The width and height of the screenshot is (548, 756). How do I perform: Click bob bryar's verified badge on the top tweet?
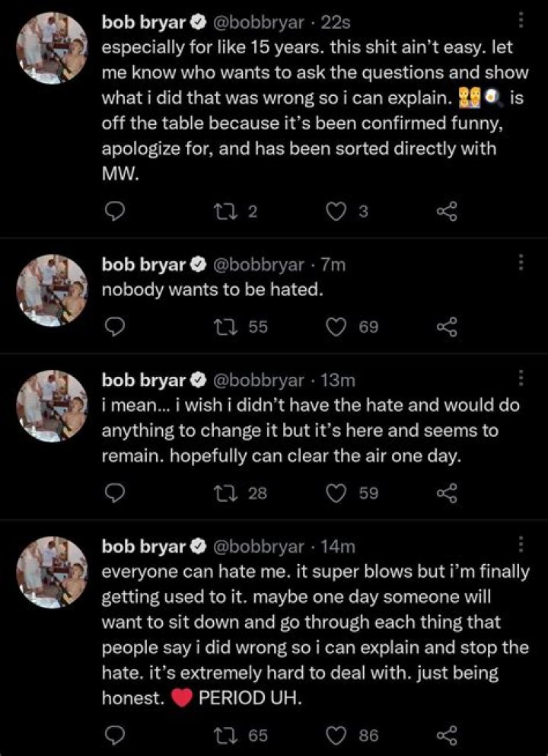click(x=199, y=23)
